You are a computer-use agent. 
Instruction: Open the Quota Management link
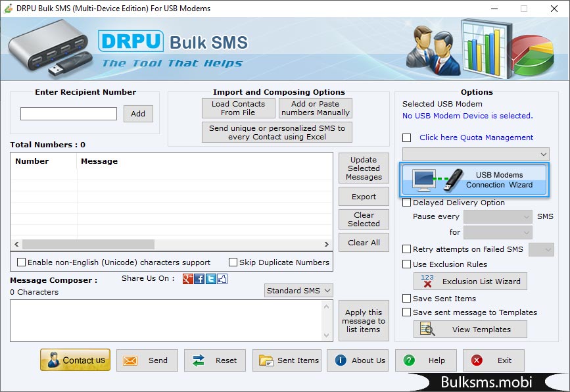(x=476, y=137)
